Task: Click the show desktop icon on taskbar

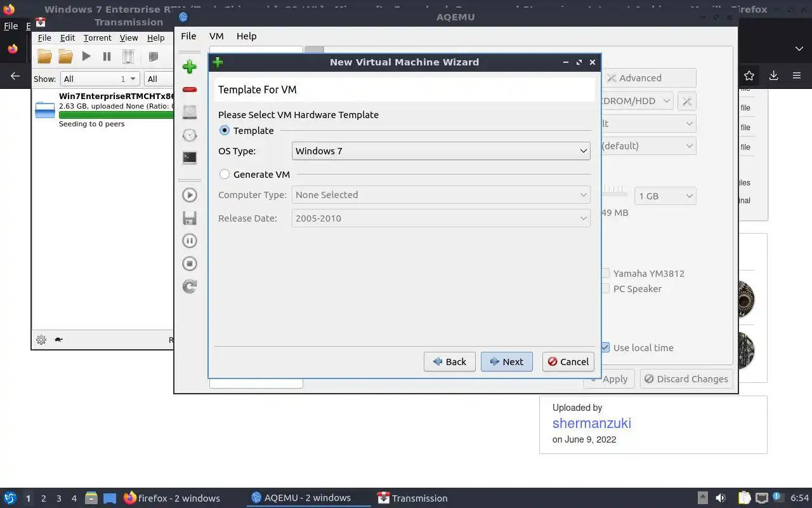Action: [x=109, y=498]
